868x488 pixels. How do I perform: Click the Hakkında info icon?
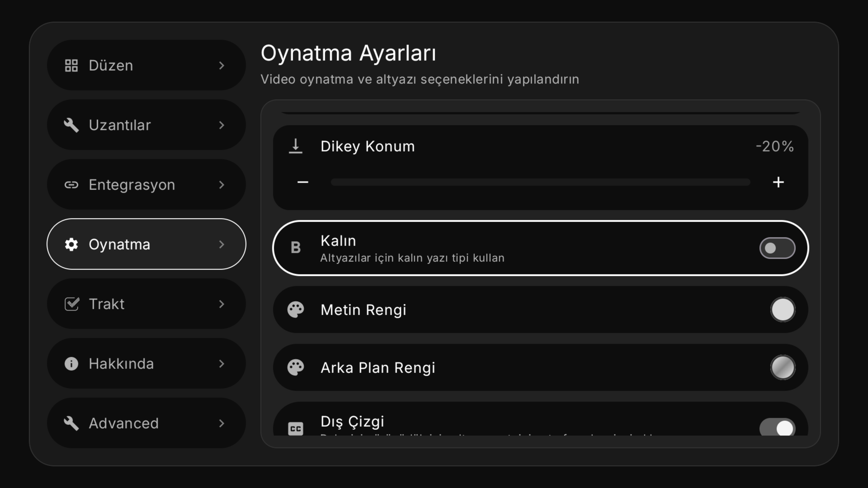pos(71,364)
